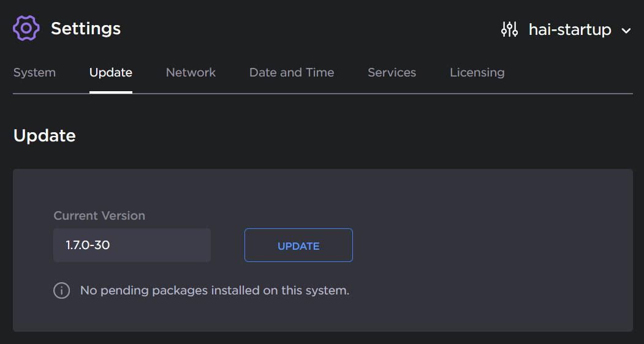Screen dimensions: 644x344
Task: Click the info icon near pending packages
Action: (61, 290)
